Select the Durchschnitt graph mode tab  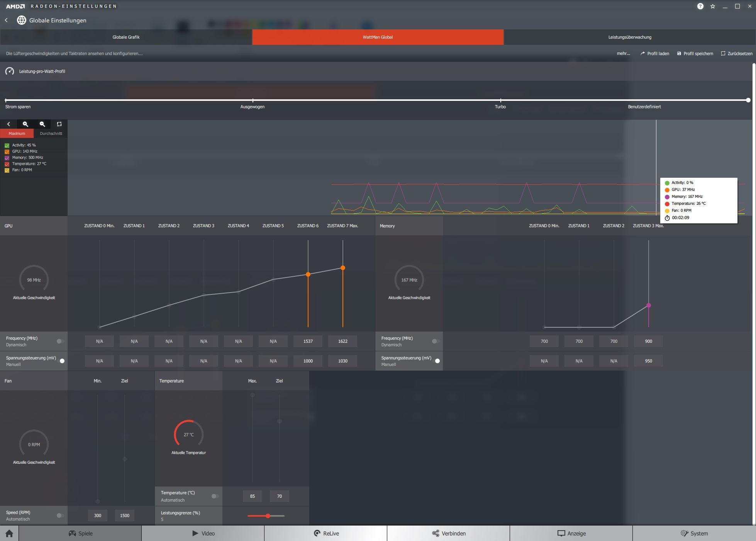tap(51, 133)
